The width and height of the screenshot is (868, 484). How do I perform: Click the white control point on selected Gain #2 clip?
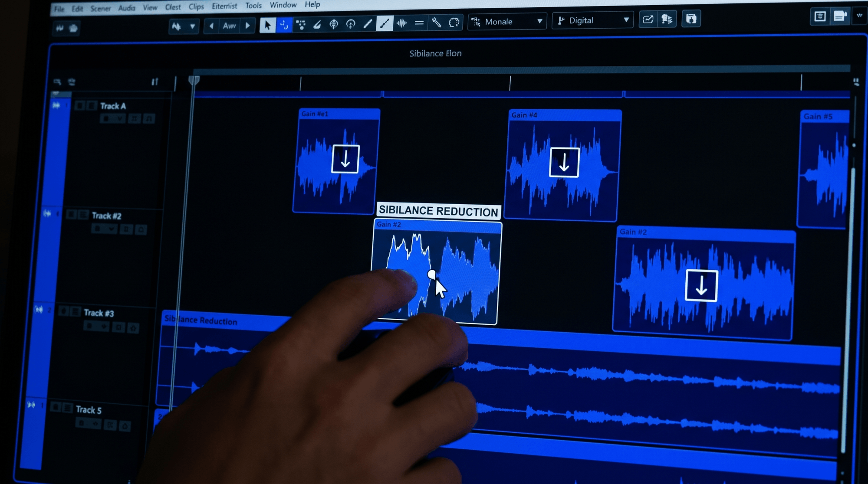click(x=431, y=274)
